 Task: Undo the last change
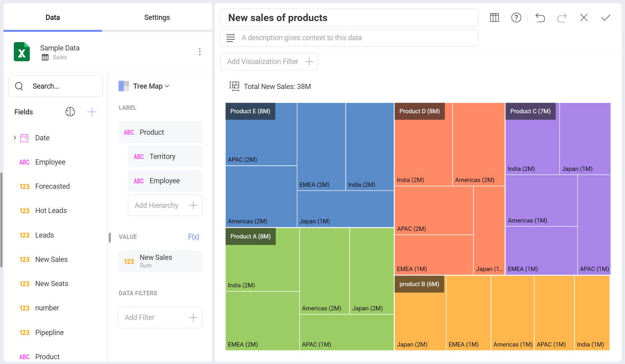[x=540, y=17]
